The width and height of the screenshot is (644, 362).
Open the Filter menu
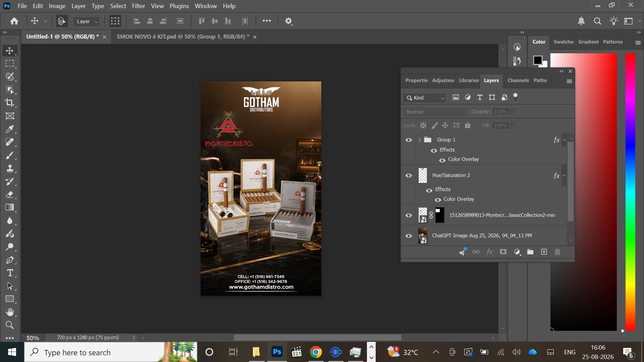tap(139, 6)
